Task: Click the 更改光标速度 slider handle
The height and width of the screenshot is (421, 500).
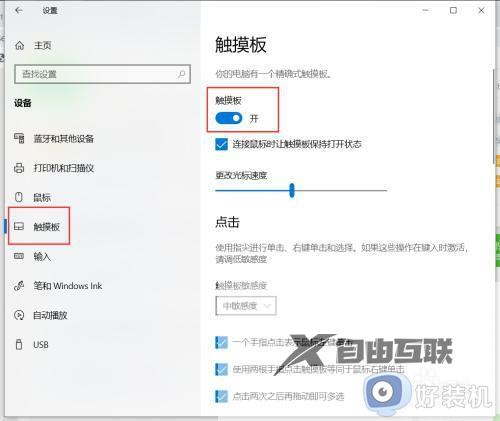Action: click(x=292, y=190)
